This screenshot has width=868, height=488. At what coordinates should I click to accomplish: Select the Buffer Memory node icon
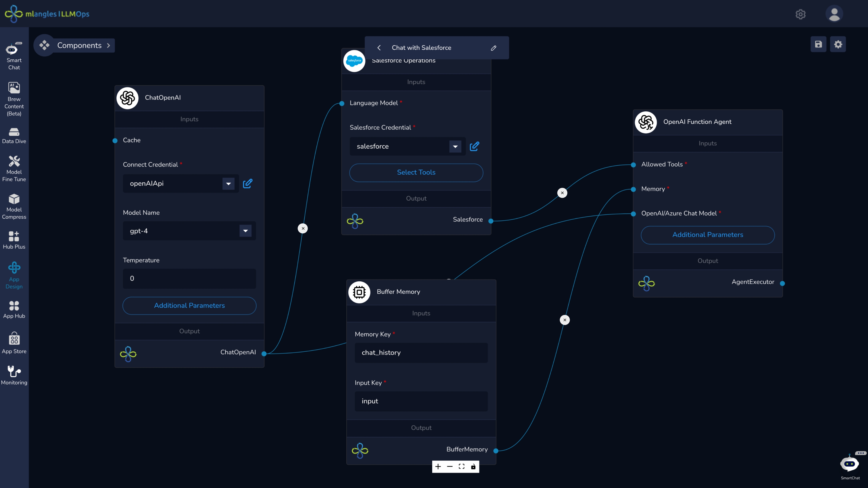[x=359, y=292]
